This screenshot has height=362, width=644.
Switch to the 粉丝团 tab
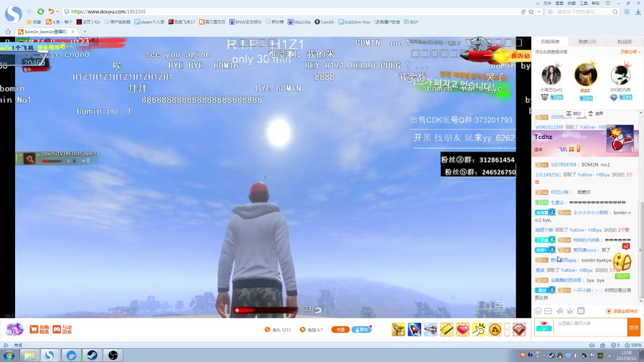coord(624,42)
